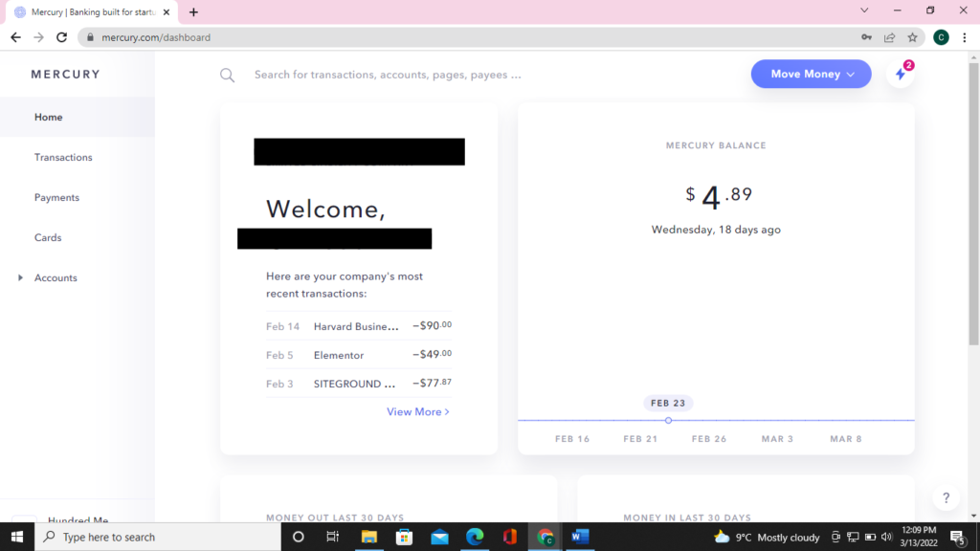This screenshot has height=551, width=980.
Task: Select the Mercury browser tab
Action: coord(92,12)
